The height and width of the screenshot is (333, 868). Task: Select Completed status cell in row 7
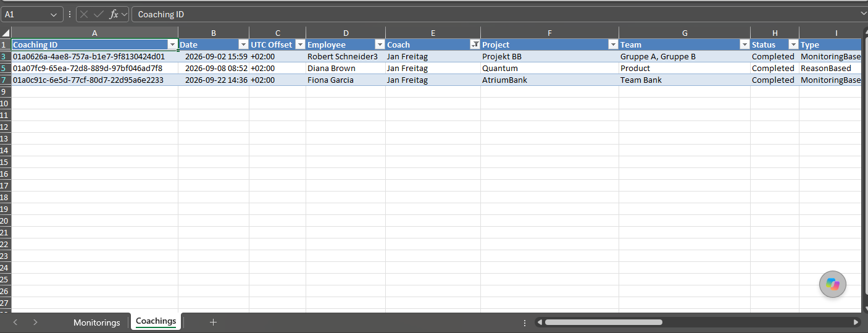click(x=775, y=80)
